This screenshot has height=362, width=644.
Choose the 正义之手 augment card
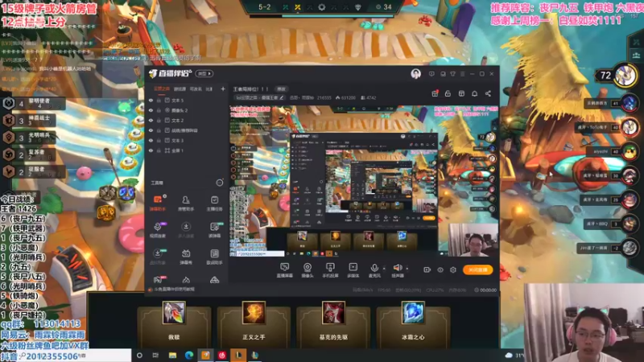tap(254, 326)
